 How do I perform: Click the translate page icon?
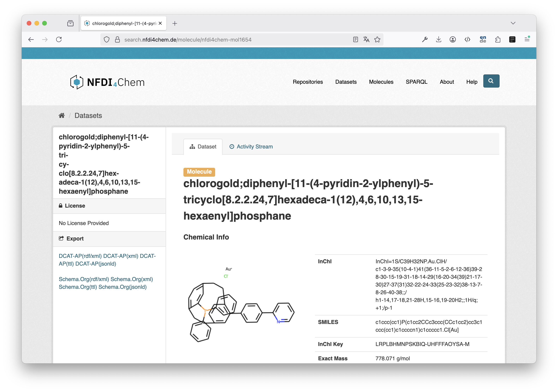click(366, 40)
